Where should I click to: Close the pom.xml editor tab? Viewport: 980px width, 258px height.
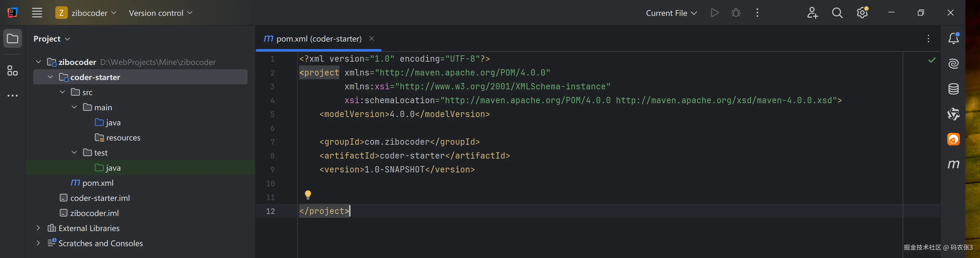tap(372, 39)
